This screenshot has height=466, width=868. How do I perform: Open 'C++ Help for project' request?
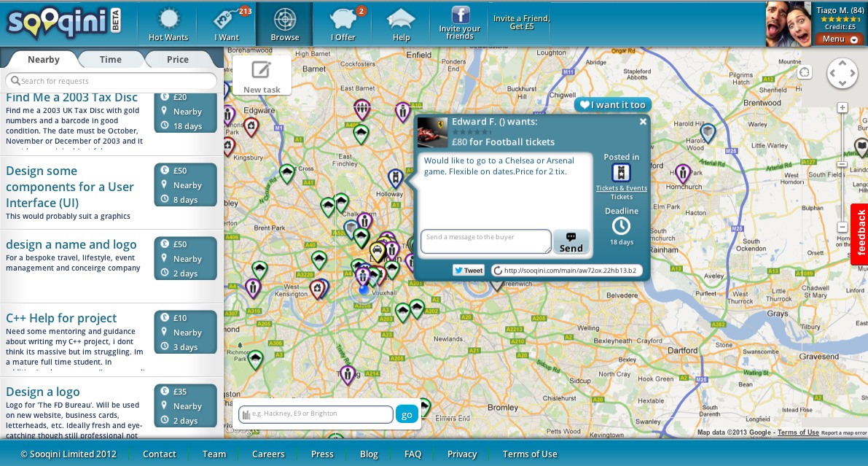coord(61,318)
